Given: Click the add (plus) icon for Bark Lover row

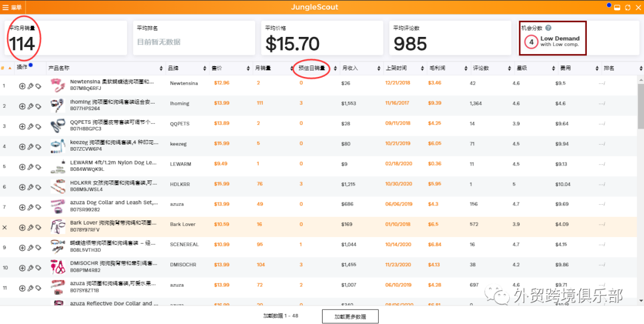Looking at the screenshot, I should (x=22, y=228).
